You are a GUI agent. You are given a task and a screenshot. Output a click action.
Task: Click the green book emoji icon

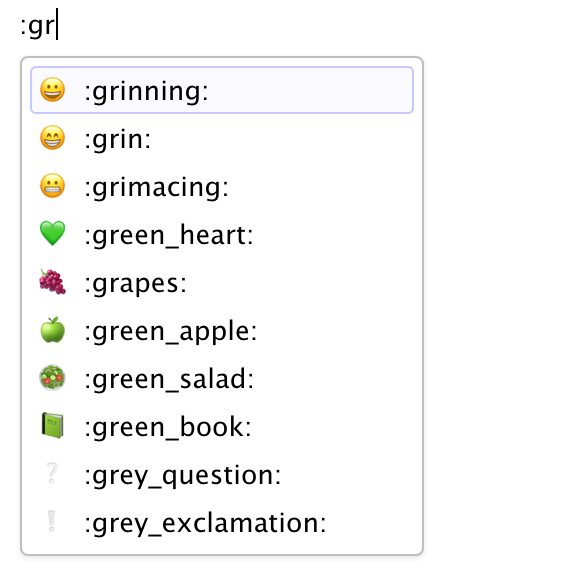point(53,426)
